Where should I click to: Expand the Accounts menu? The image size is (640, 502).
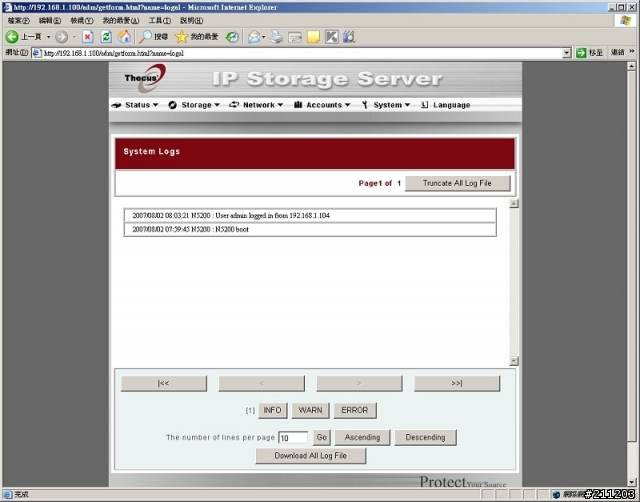322,105
